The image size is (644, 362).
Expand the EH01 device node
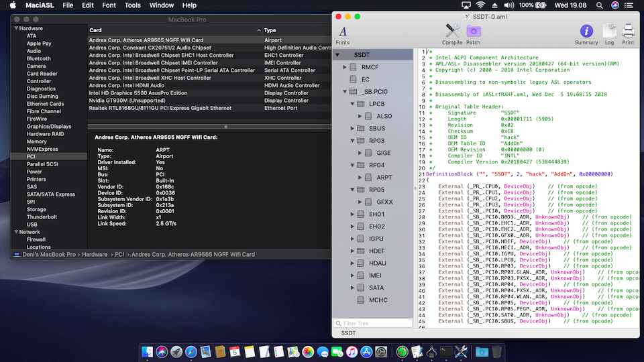tap(353, 214)
